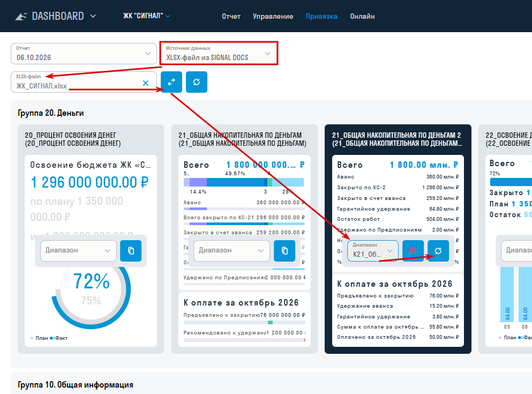532x394 pixels.
Task: Click the stacked Всего bar showing 49.67%
Action: tap(244, 182)
